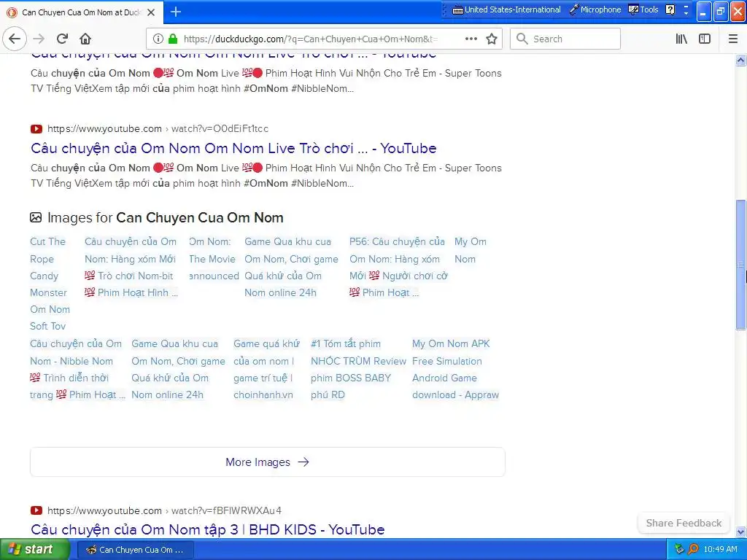Open Câu chuyện của Om Nom tập 3 link

tap(207, 529)
